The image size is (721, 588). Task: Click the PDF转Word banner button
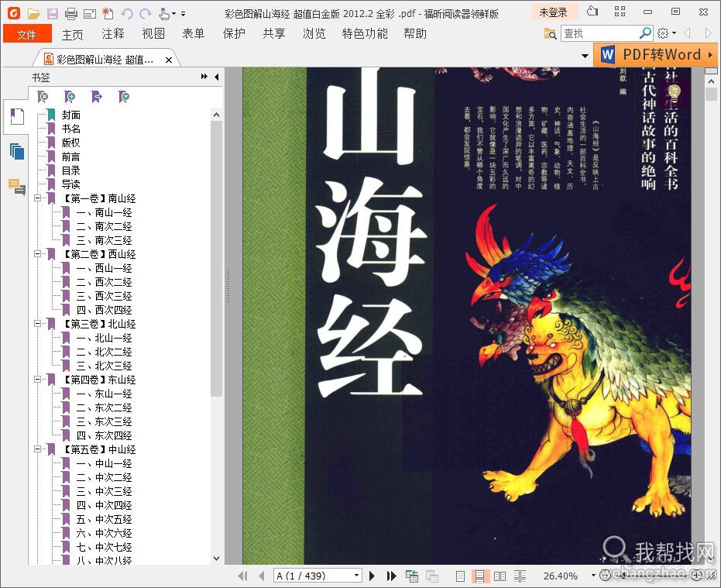click(x=655, y=54)
